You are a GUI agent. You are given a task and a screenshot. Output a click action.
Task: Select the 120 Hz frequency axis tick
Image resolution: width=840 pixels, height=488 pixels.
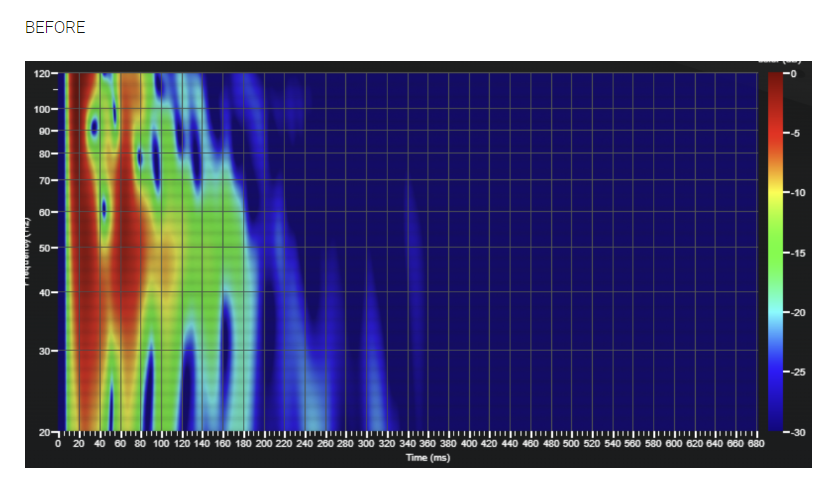coord(42,74)
